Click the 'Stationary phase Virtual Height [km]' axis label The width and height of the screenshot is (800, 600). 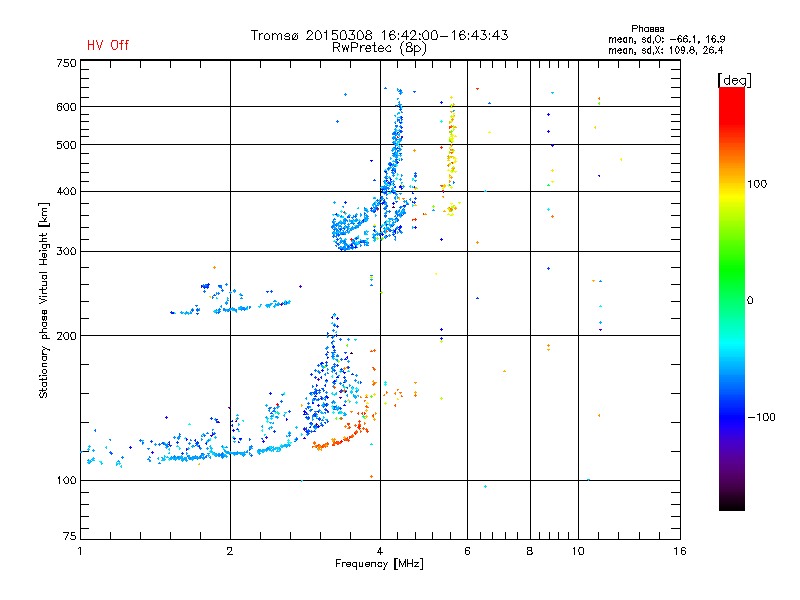[44, 300]
